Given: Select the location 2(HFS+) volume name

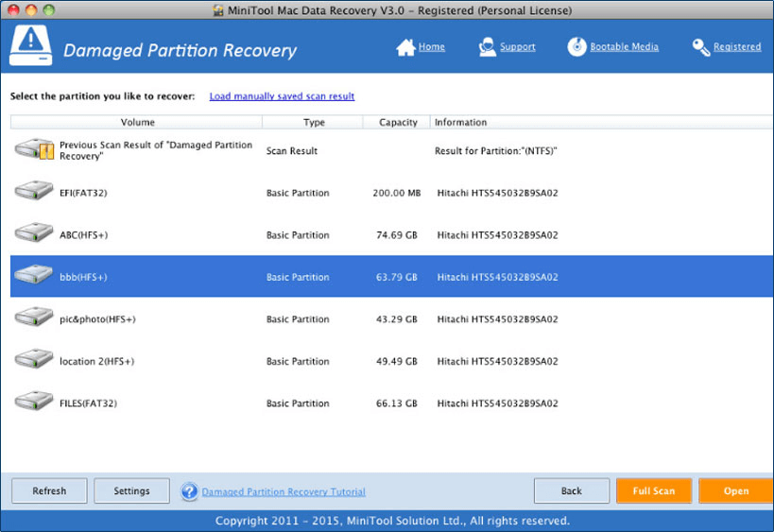Looking at the screenshot, I should [x=96, y=361].
